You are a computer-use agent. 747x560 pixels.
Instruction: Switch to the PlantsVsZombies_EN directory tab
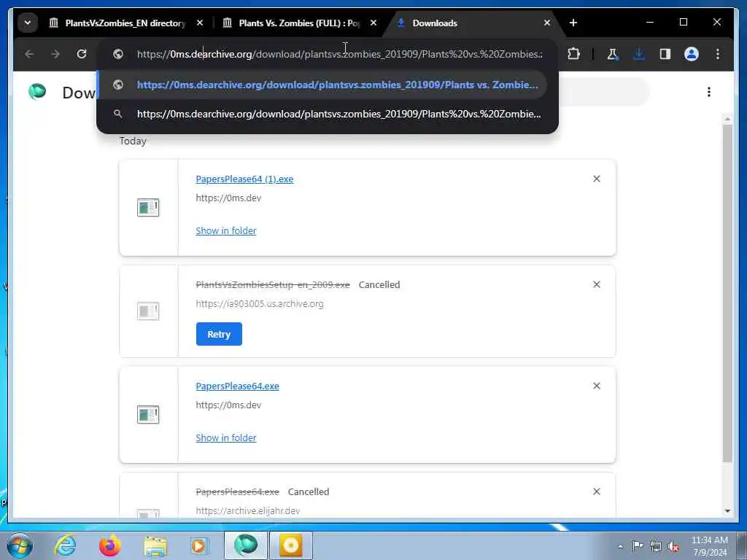point(126,23)
